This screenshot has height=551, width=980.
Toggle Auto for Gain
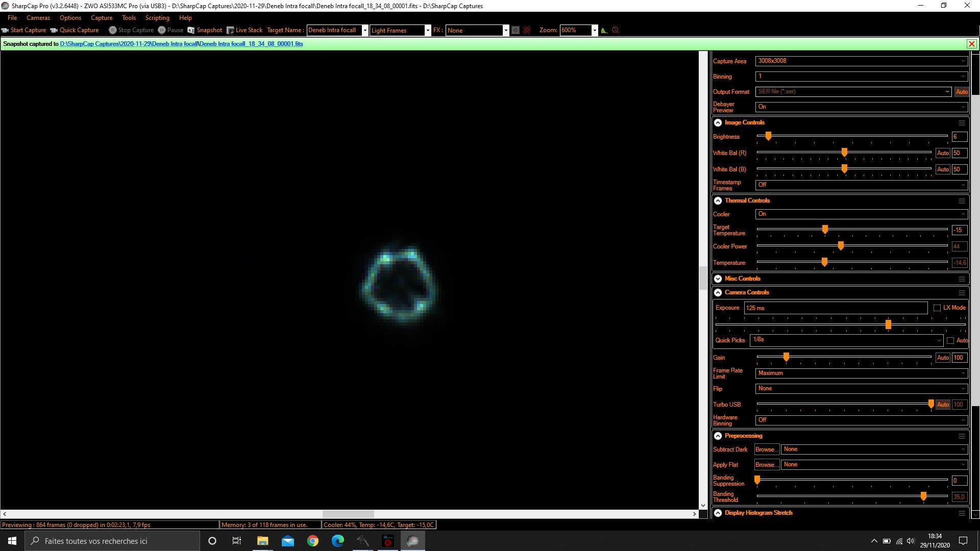point(943,358)
